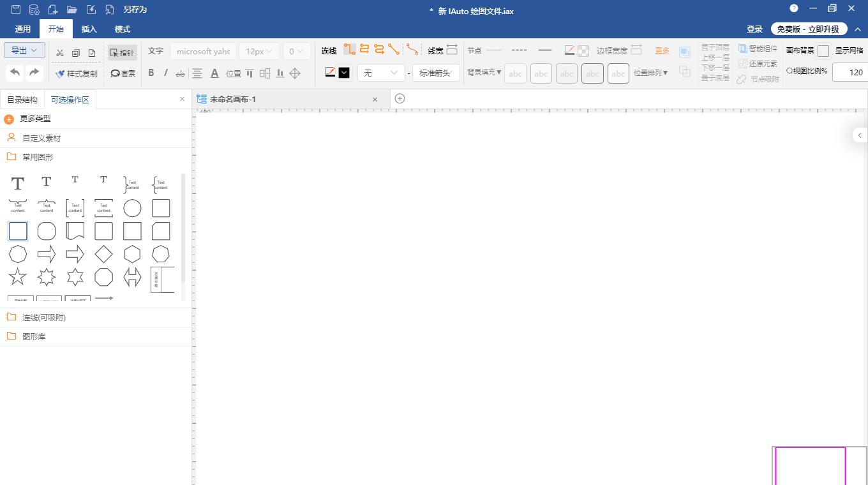Image resolution: width=868 pixels, height=485 pixels.
Task: Toggle the 显示网格 show grid option
Action: pyautogui.click(x=849, y=50)
